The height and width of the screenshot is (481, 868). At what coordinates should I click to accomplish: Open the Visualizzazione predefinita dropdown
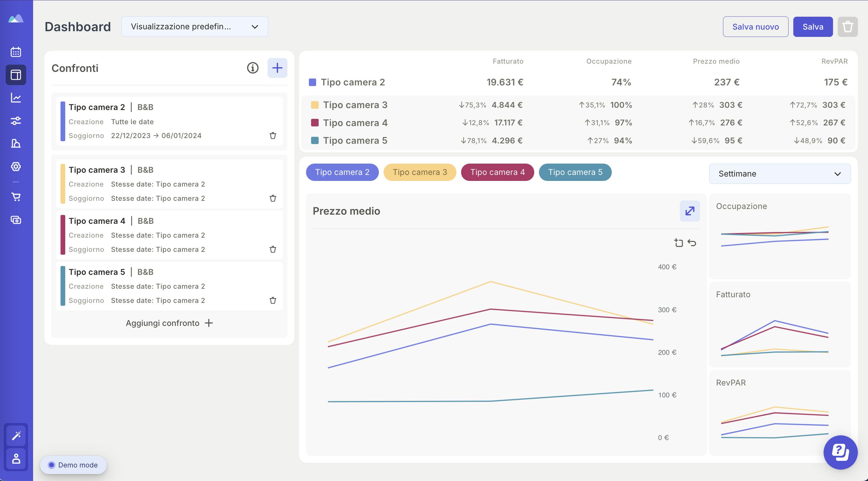click(x=195, y=26)
